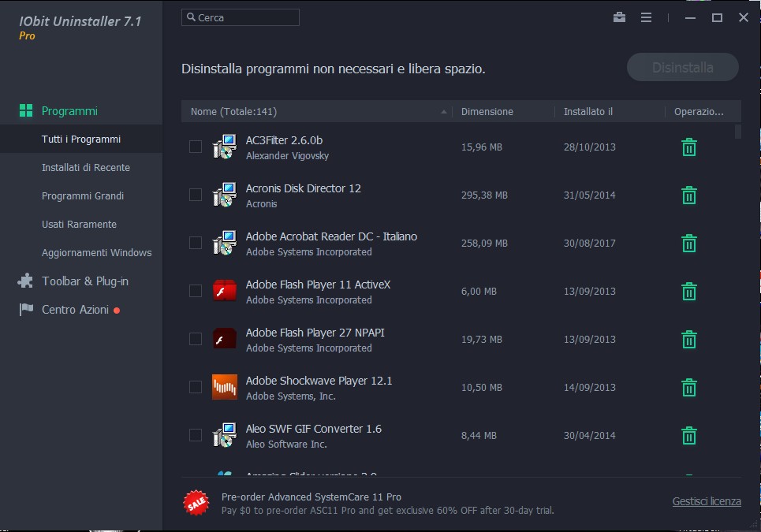Click the Aleo SWF GIF Converter icon
Viewport: 761px width, 532px height.
225,435
